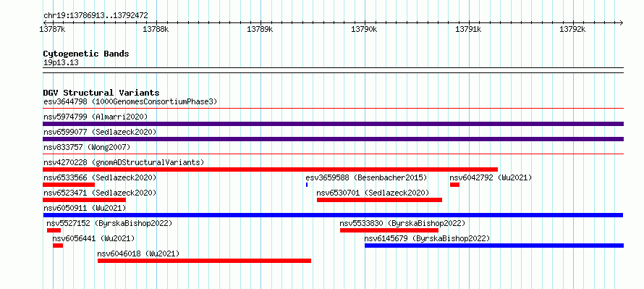Click the 13787k ruler tick label
Image resolution: width=644 pixels, height=289 pixels.
tap(52, 30)
